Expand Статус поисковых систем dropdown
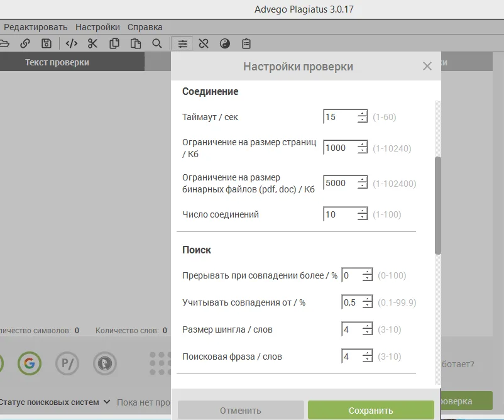The height and width of the screenshot is (420, 504). pyautogui.click(x=107, y=402)
